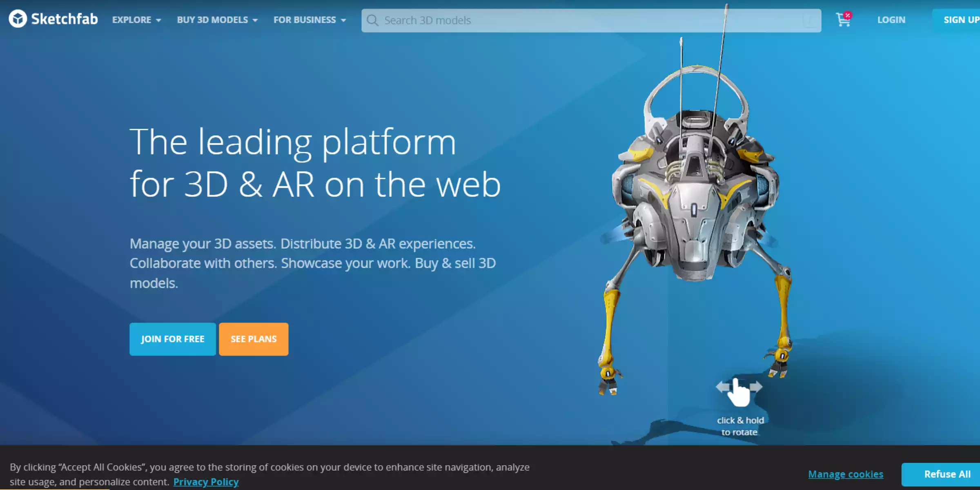This screenshot has width=980, height=490.
Task: Click the JOIN FOR FREE button
Action: [x=172, y=339]
